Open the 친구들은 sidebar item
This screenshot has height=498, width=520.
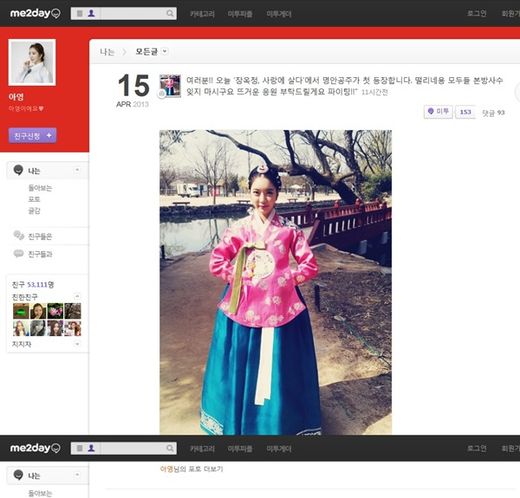click(40, 237)
